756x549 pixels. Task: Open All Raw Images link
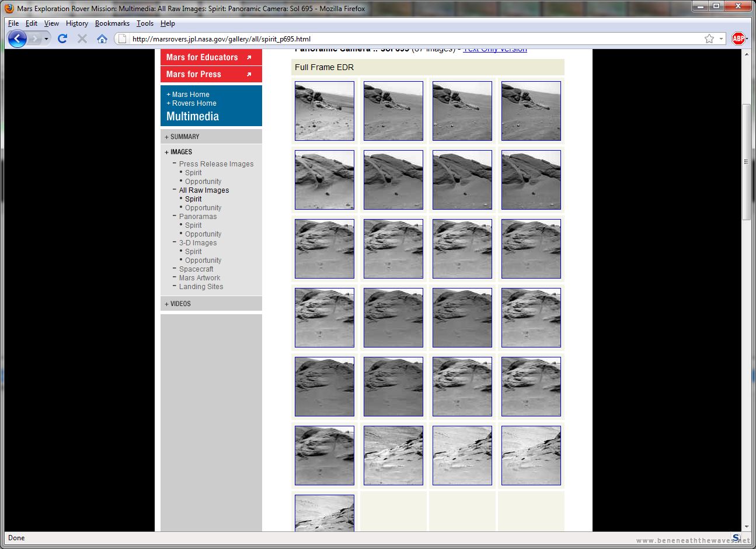click(204, 190)
